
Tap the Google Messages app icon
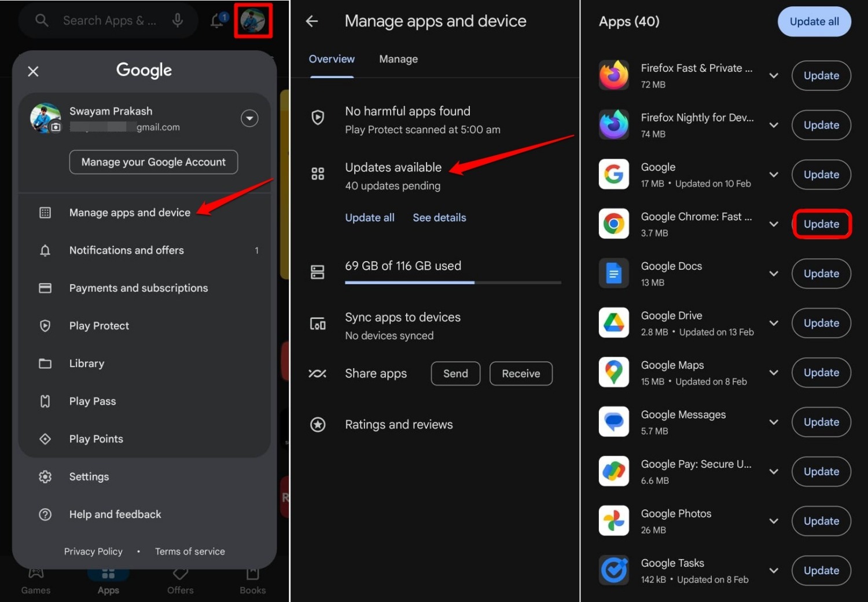[614, 421]
